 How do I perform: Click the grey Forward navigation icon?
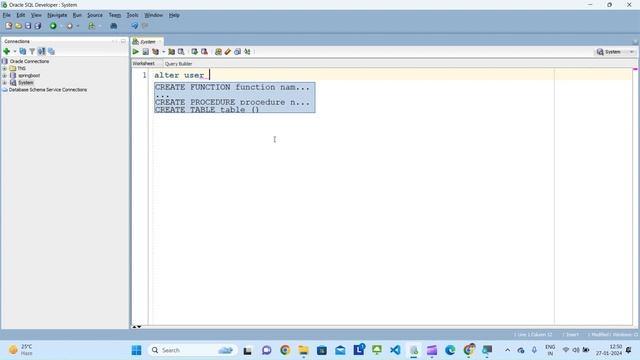click(69, 26)
